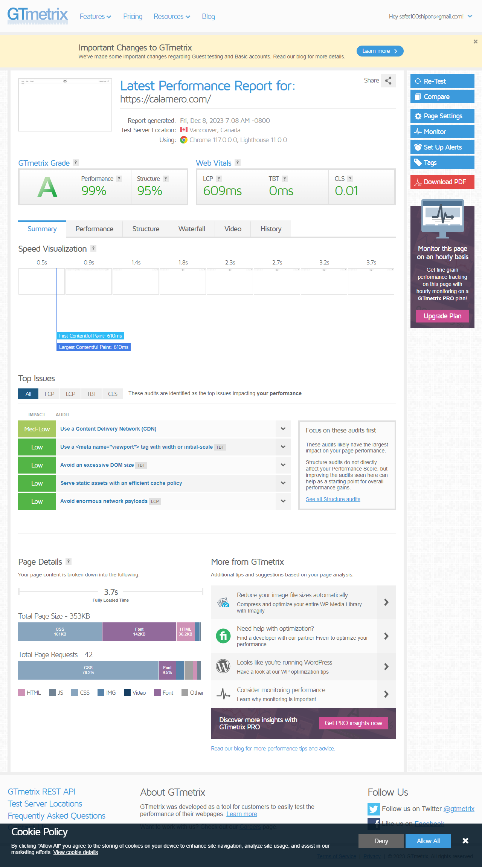Click the Font segment in page size bar

click(x=139, y=632)
